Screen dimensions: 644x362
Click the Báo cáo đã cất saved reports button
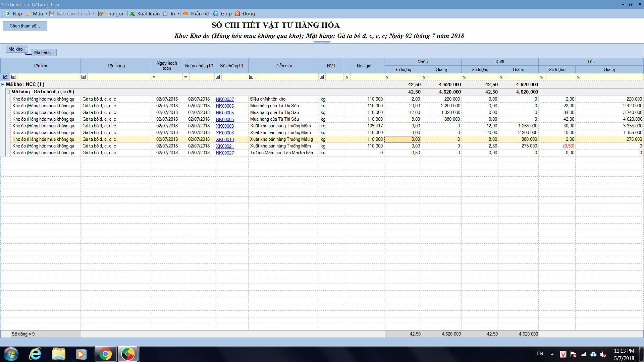[70, 14]
